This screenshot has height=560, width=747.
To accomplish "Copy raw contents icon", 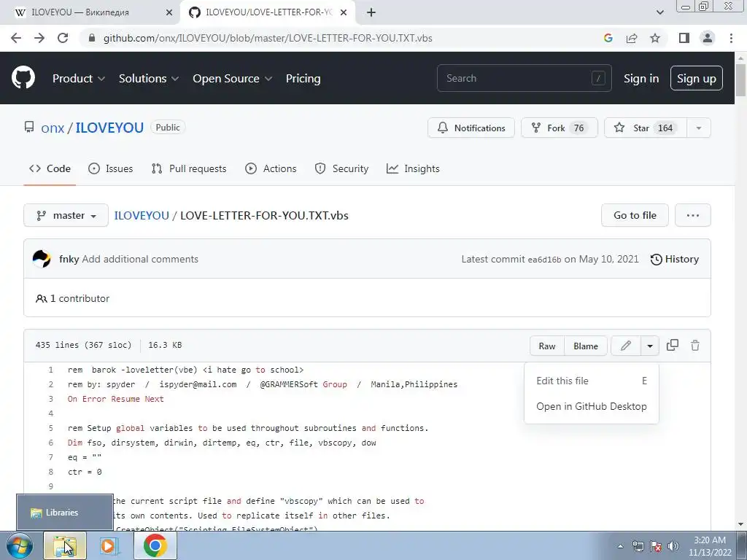I will (x=672, y=345).
